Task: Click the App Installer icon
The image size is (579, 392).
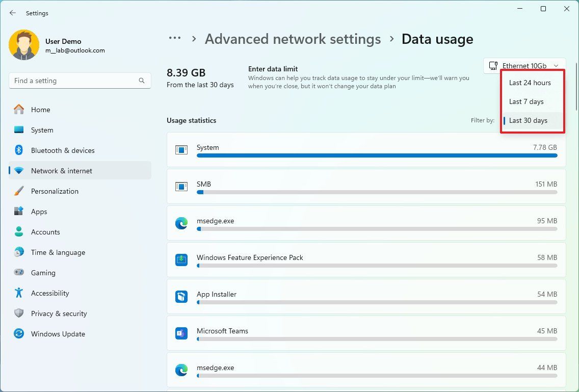Action: 181,296
